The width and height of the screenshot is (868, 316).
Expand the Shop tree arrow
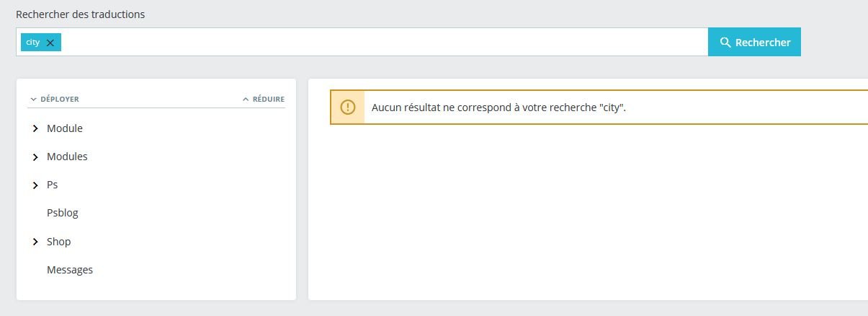35,242
